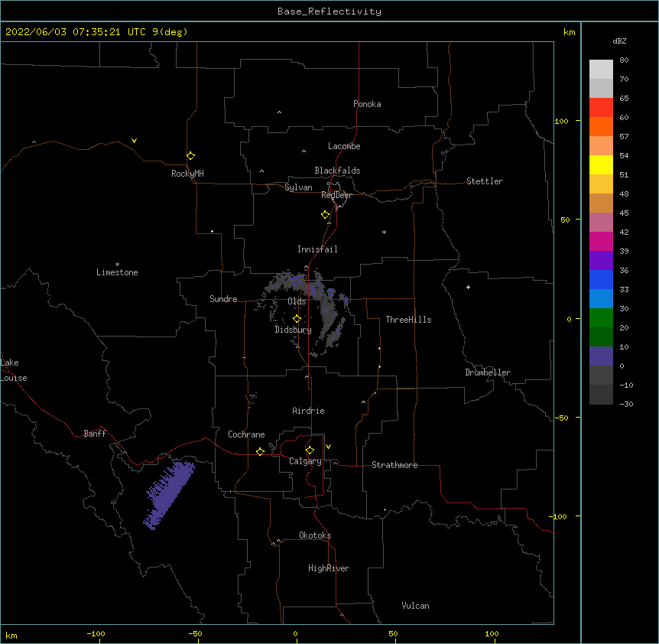Click the -30 value on dBZ legend
The height and width of the screenshot is (644, 659).
pyautogui.click(x=626, y=405)
